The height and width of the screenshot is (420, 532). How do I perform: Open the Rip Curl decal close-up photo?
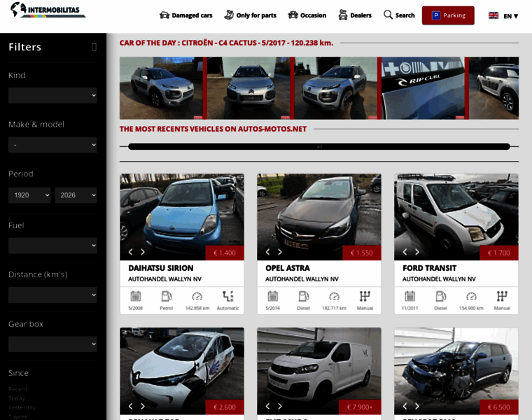tap(423, 88)
